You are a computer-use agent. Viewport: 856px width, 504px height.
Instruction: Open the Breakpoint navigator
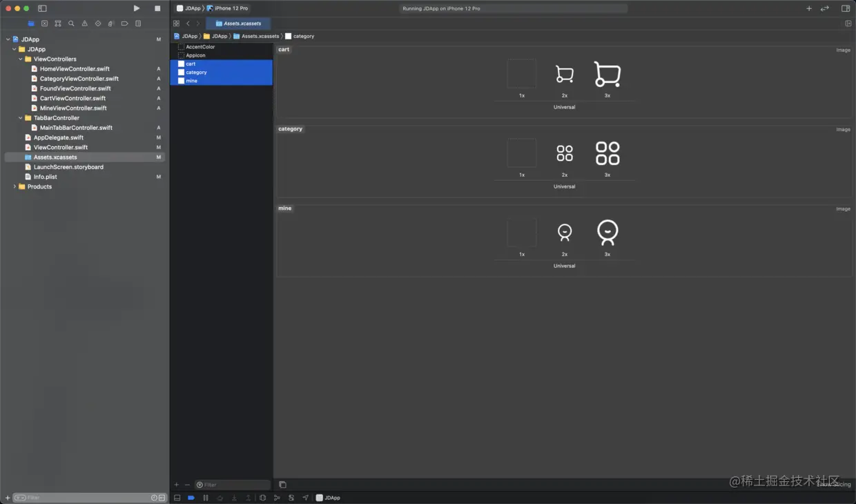tap(124, 23)
